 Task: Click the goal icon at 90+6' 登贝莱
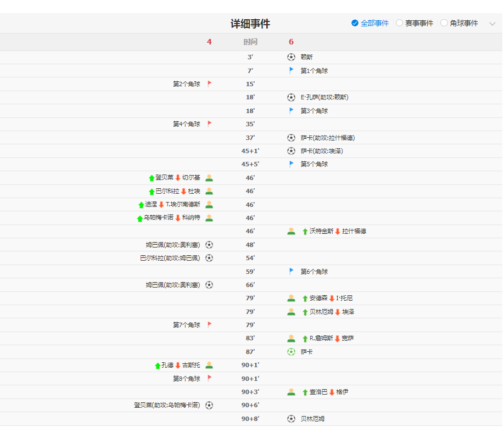209,406
